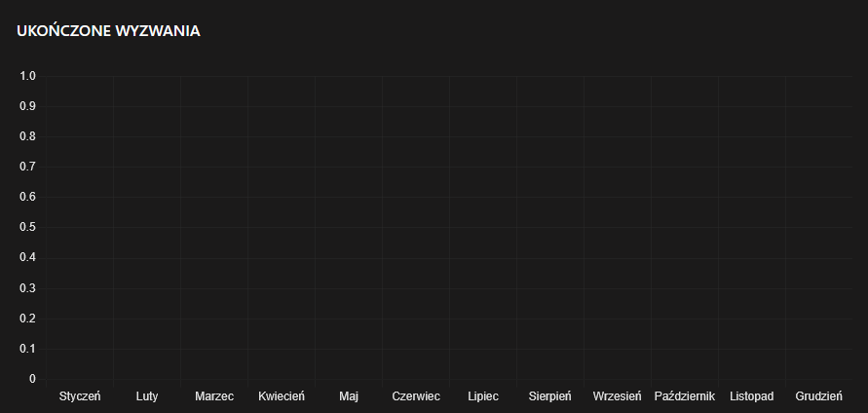Select the Maj month label
The width and height of the screenshot is (868, 413).
[349, 396]
